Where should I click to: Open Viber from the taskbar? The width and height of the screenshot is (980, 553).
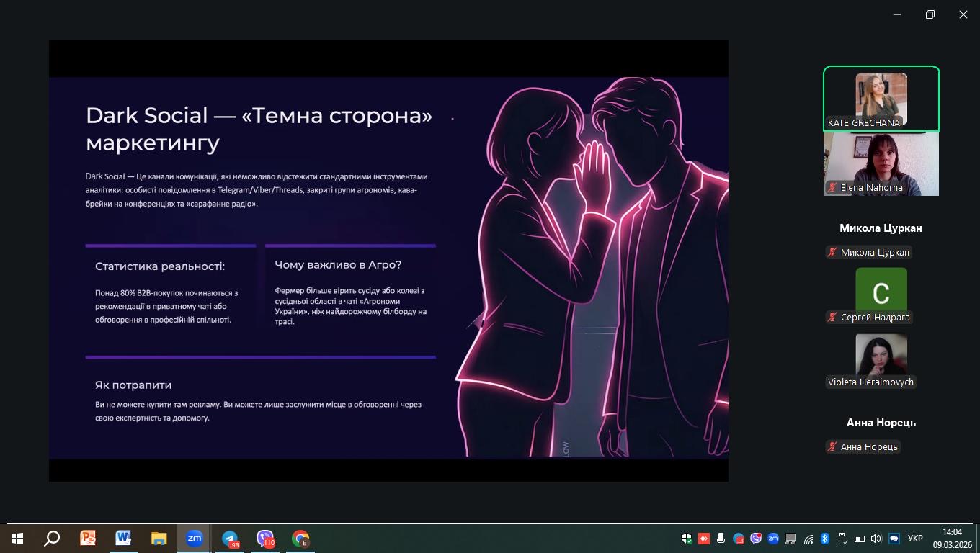(x=265, y=539)
